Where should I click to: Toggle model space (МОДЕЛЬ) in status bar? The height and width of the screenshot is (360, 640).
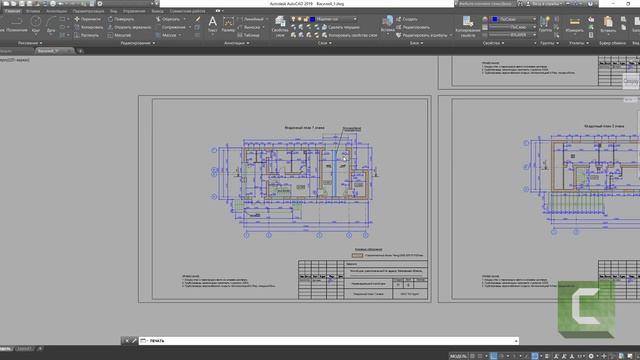point(458,356)
